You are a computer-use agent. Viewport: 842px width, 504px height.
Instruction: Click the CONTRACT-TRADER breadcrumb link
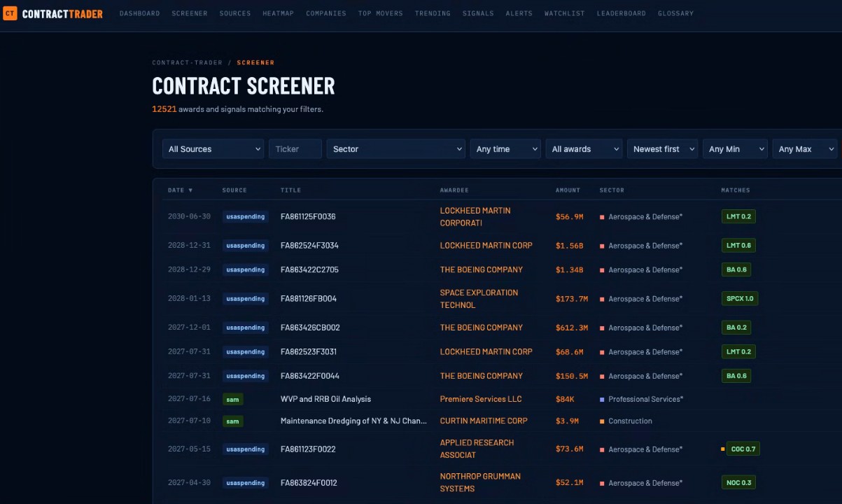click(x=188, y=63)
